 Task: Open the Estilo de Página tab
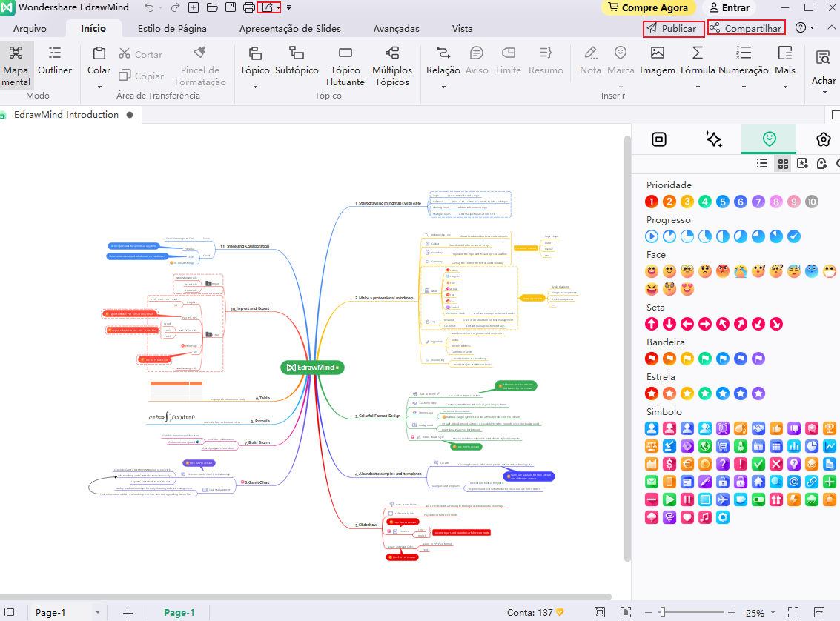point(172,29)
